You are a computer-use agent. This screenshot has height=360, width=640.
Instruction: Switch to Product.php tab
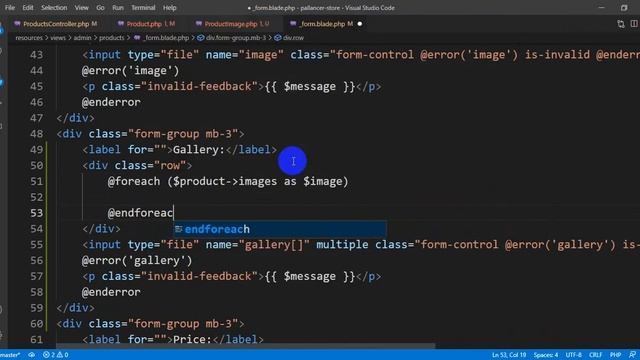pos(144,24)
